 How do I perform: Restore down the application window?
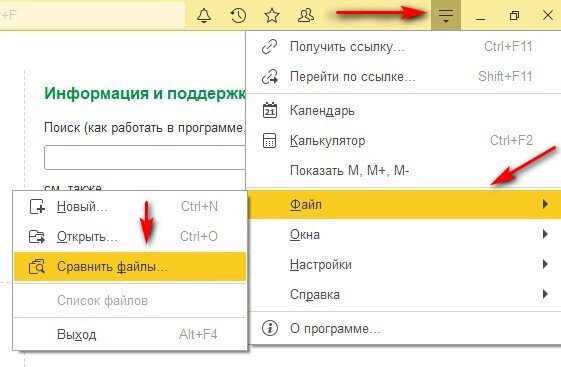[514, 15]
